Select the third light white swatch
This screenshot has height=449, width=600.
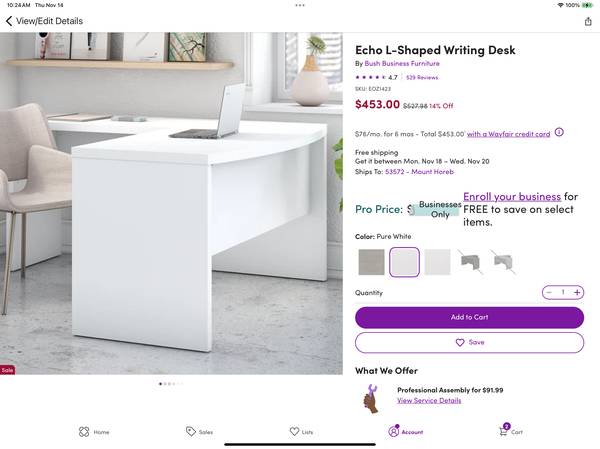pyautogui.click(x=437, y=262)
